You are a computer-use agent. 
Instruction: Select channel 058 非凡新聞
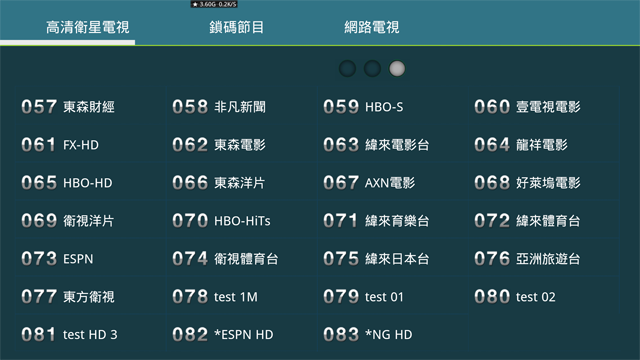click(x=242, y=107)
